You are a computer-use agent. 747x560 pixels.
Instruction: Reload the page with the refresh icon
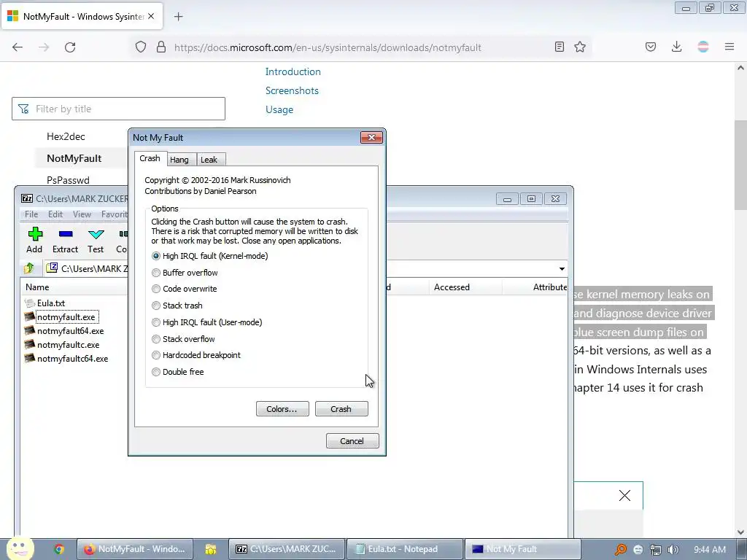point(70,47)
